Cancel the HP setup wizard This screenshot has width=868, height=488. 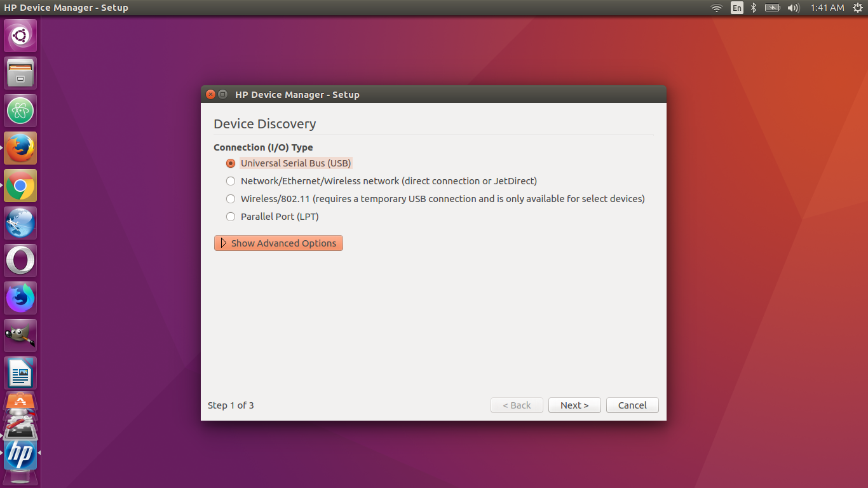(632, 405)
